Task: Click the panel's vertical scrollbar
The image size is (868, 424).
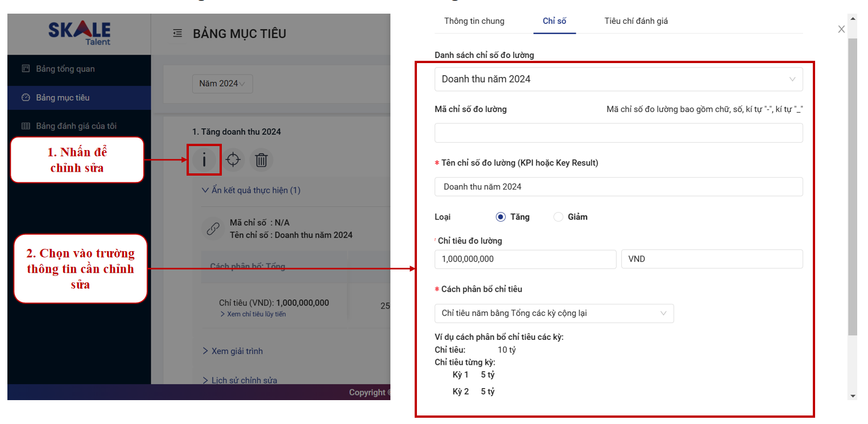Action: click(x=852, y=188)
